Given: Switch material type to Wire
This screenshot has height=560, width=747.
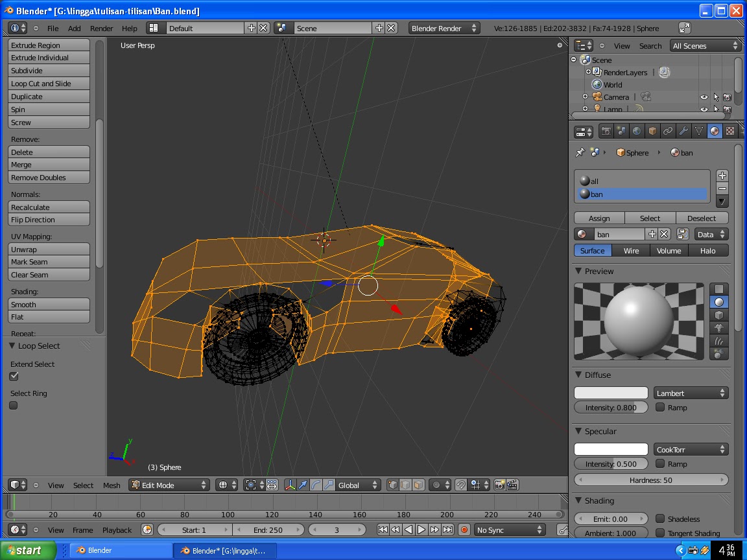Looking at the screenshot, I should point(631,250).
